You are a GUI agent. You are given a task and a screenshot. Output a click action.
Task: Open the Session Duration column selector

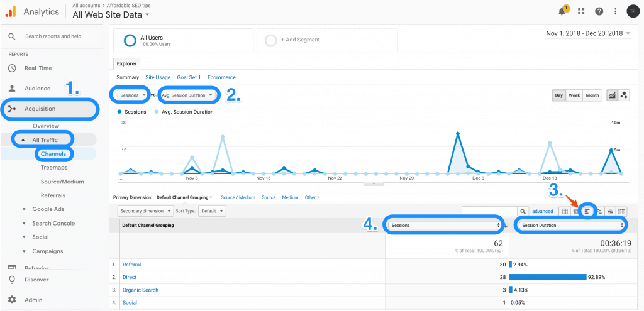coord(571,226)
